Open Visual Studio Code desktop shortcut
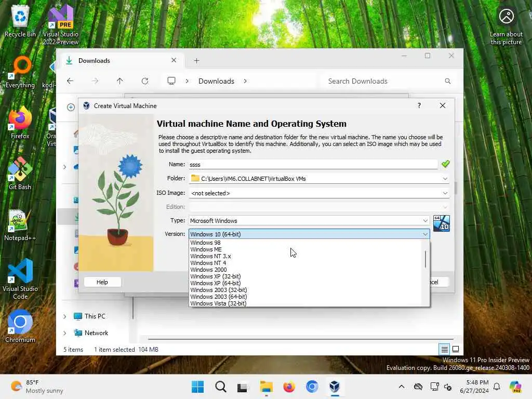This screenshot has width=532, height=399. click(20, 279)
